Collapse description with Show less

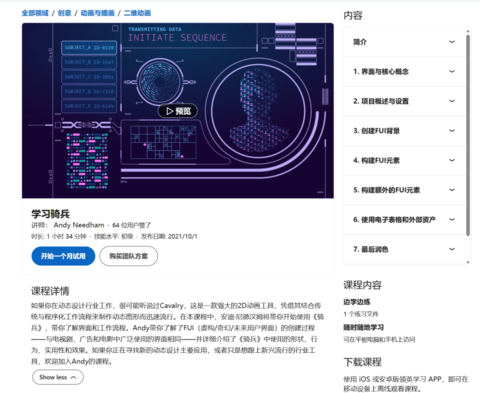58,377
